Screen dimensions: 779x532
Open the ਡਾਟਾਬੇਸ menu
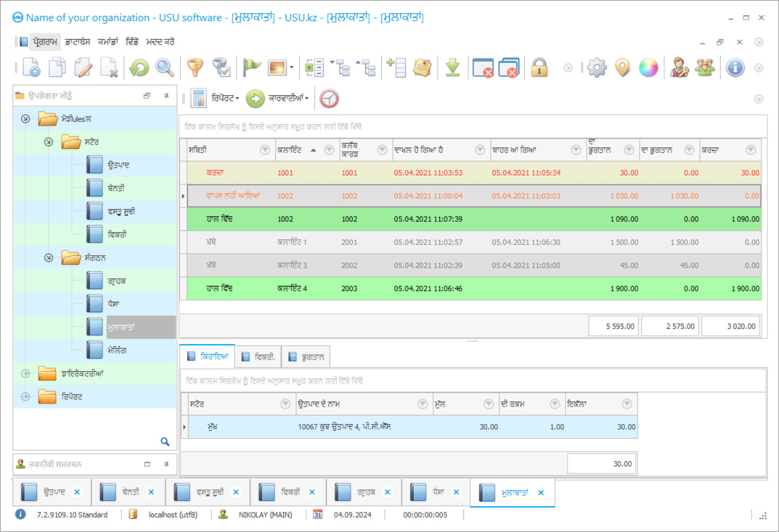tap(77, 42)
